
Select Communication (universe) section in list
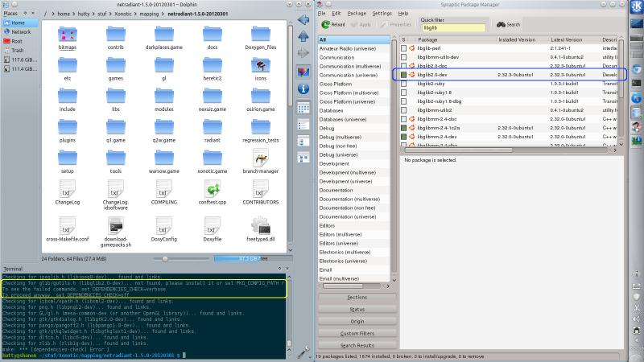(348, 75)
